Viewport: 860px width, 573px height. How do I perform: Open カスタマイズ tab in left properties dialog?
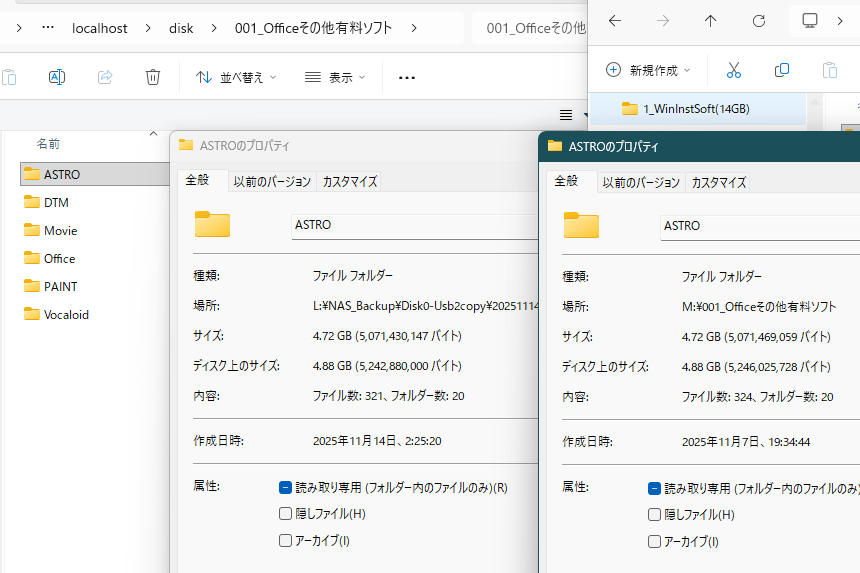(350, 181)
